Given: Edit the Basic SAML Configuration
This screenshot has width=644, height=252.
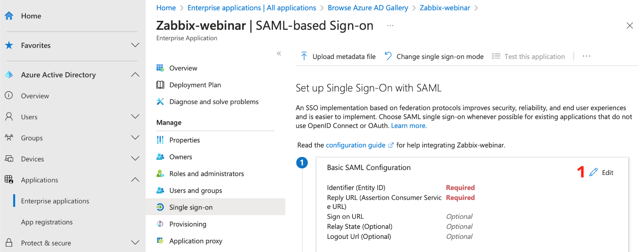Looking at the screenshot, I should tap(602, 172).
